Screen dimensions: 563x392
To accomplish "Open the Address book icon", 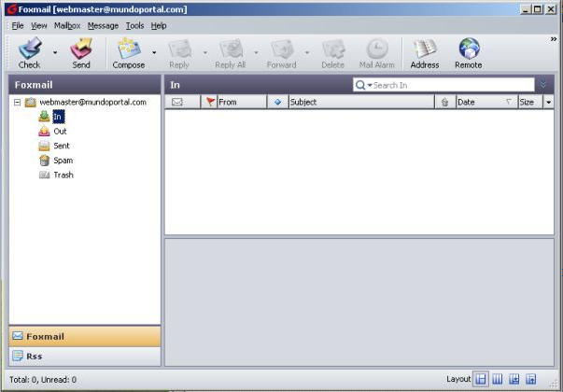I will point(425,49).
